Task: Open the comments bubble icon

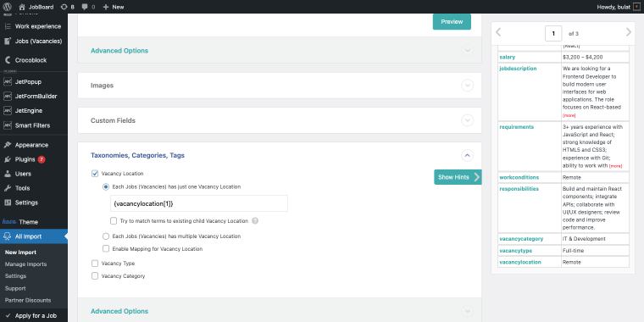Action: click(x=84, y=7)
